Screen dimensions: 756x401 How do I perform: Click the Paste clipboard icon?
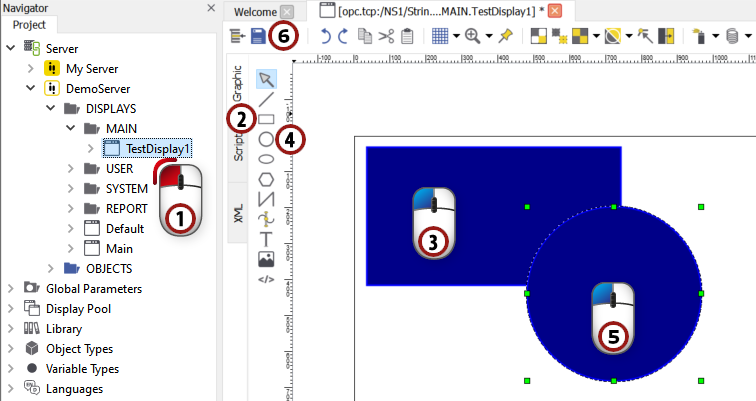click(407, 36)
